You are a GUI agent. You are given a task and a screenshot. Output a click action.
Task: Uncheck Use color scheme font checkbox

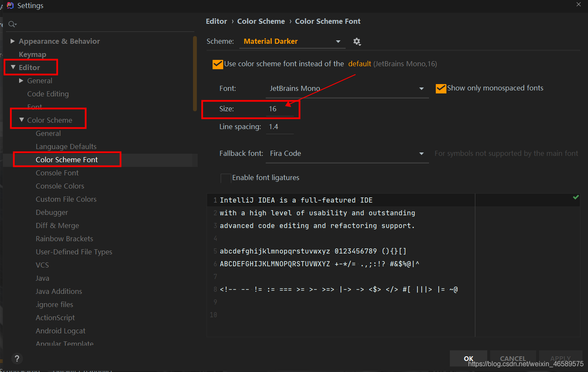coord(218,64)
